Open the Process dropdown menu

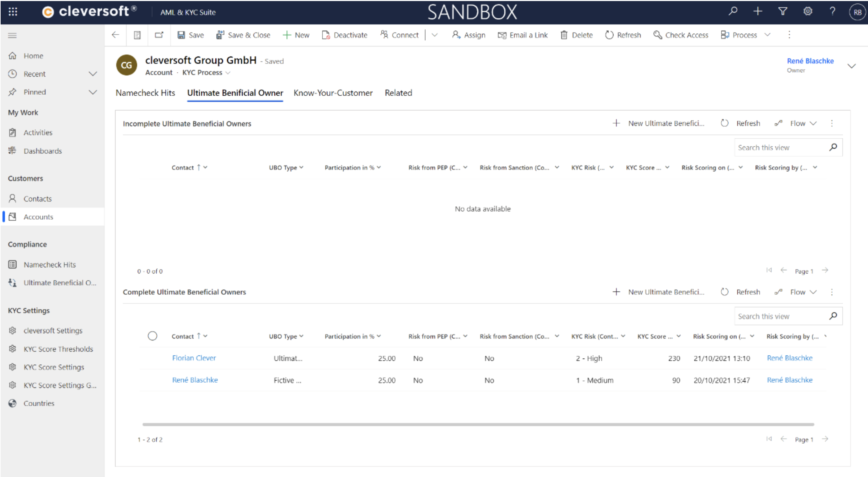point(745,35)
